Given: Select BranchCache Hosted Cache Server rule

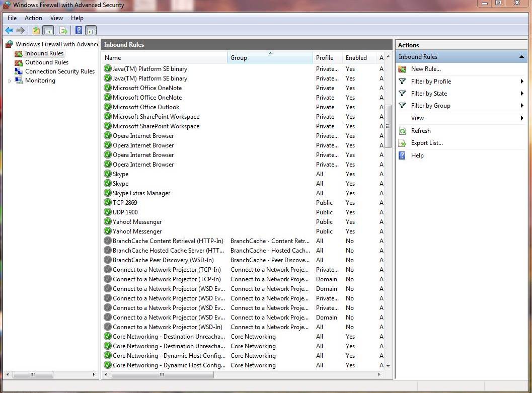Looking at the screenshot, I should (168, 250).
